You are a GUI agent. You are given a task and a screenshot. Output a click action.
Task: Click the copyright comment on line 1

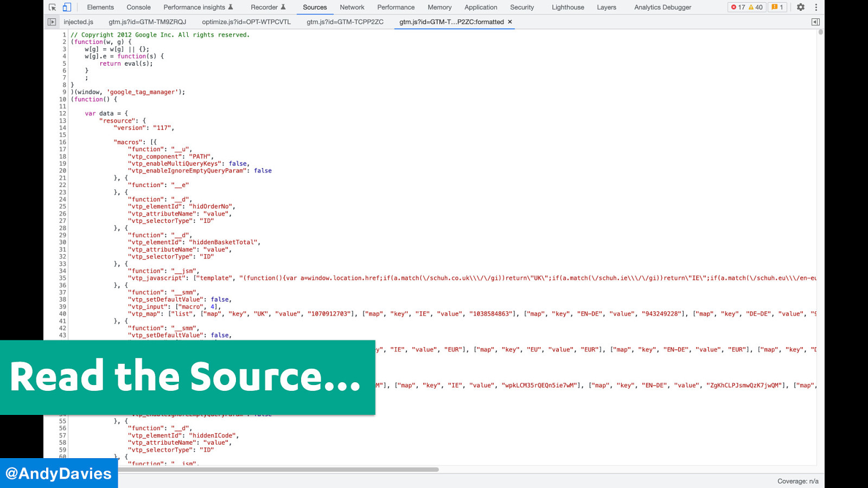pyautogui.click(x=160, y=35)
